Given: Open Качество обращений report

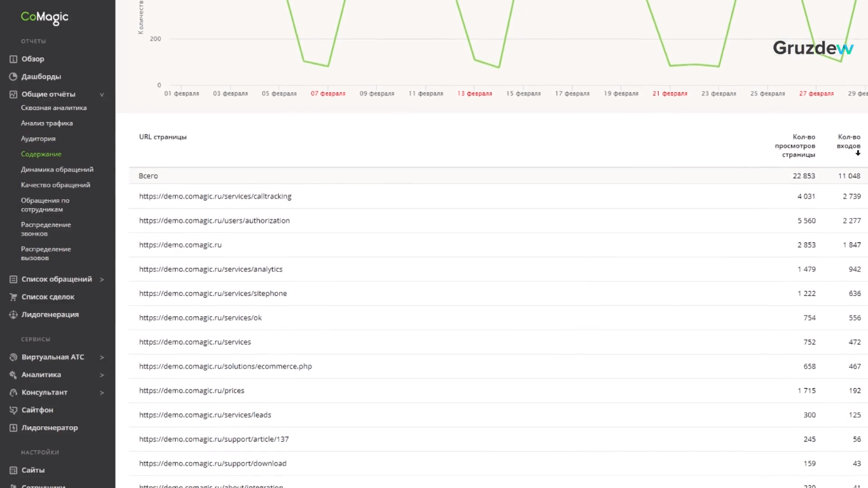Looking at the screenshot, I should coord(55,185).
